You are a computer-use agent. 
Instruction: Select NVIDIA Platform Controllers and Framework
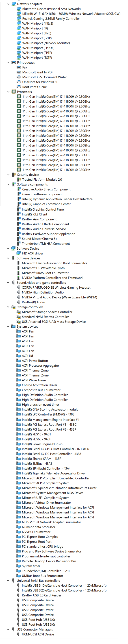[x=53, y=278]
